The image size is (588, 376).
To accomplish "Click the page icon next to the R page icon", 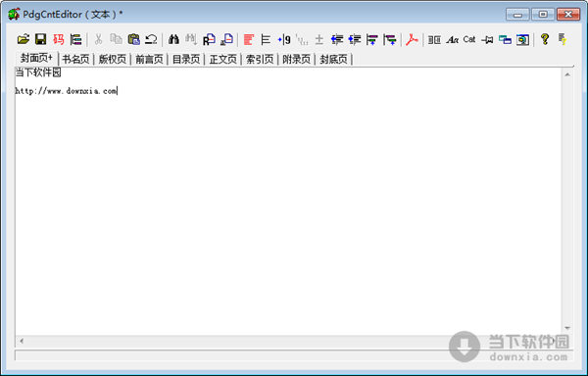I will 226,39.
